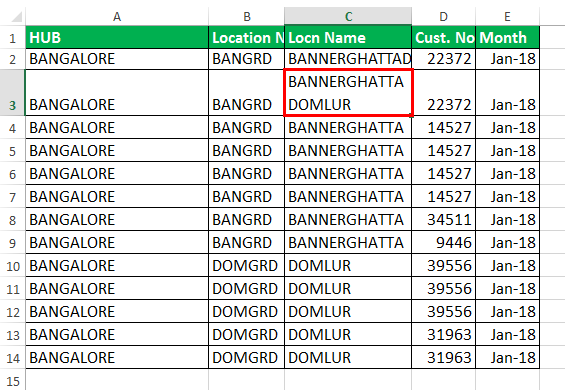Select column E header

click(507, 16)
